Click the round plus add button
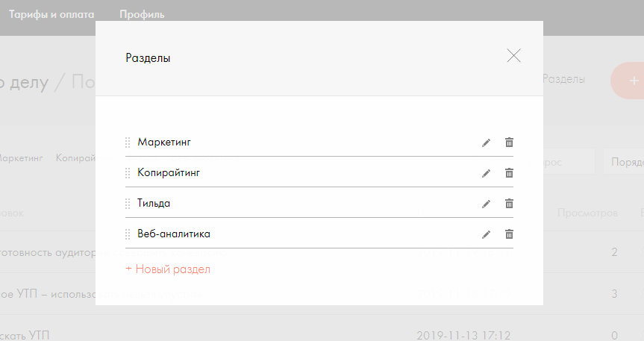The image size is (644, 341). (x=628, y=81)
